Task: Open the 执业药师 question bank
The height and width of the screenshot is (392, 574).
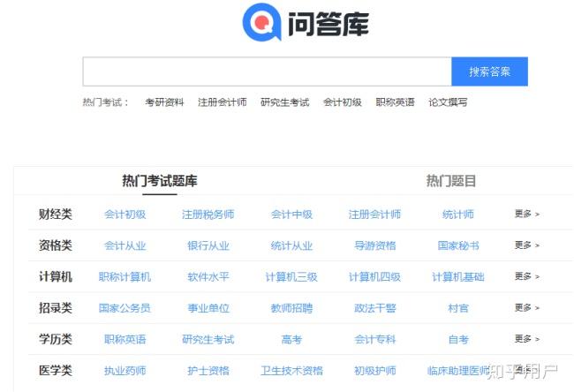Action: tap(125, 371)
